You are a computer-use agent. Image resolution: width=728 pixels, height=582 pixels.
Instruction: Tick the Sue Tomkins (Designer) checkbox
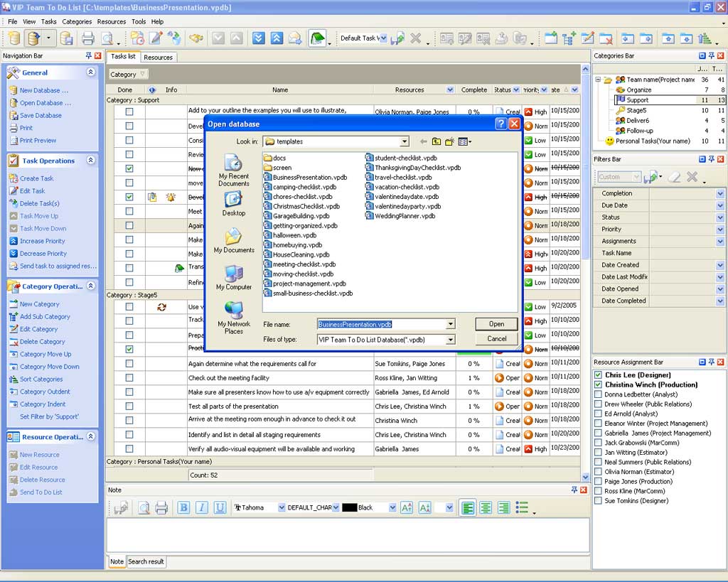point(598,501)
